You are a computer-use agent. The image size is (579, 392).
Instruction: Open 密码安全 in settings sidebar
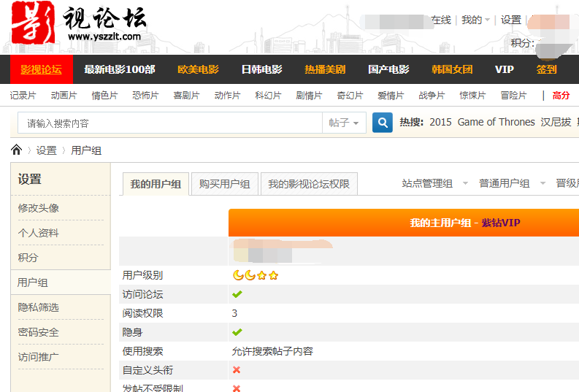39,332
